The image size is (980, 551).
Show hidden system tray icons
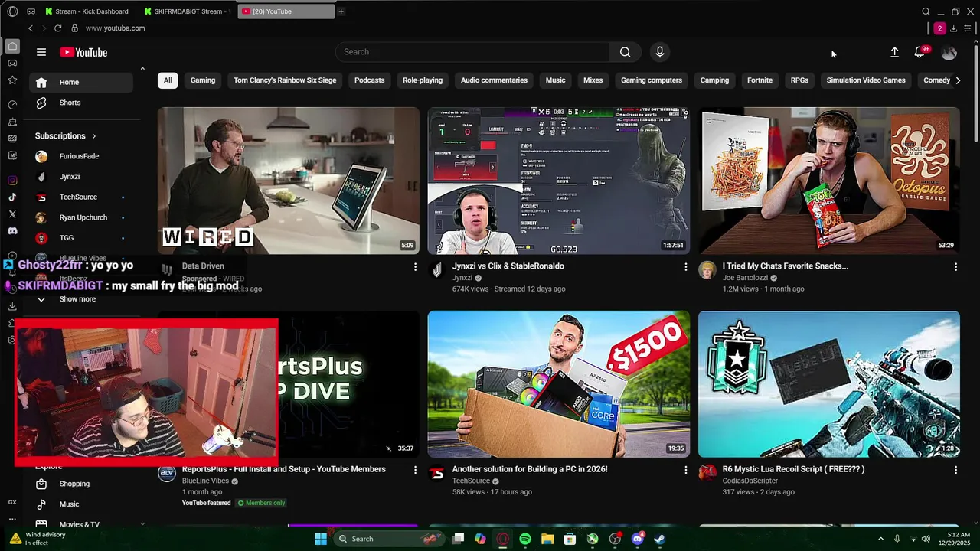click(x=880, y=539)
